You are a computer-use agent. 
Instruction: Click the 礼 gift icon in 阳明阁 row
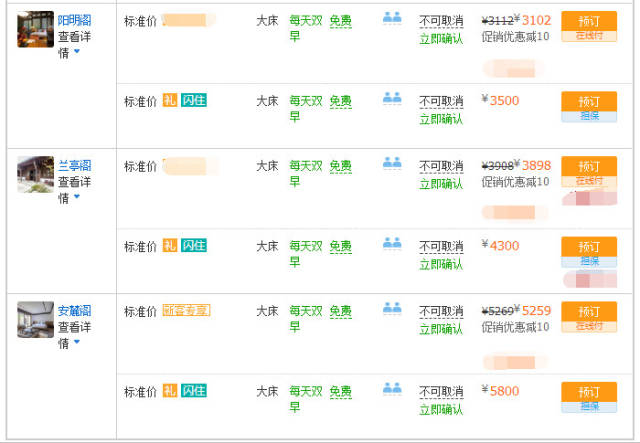click(x=170, y=101)
